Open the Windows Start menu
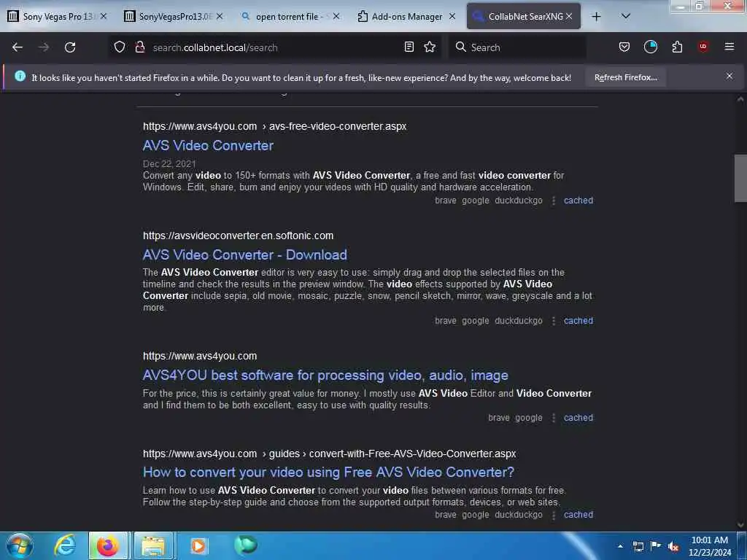This screenshot has width=747, height=560. pos(20,545)
